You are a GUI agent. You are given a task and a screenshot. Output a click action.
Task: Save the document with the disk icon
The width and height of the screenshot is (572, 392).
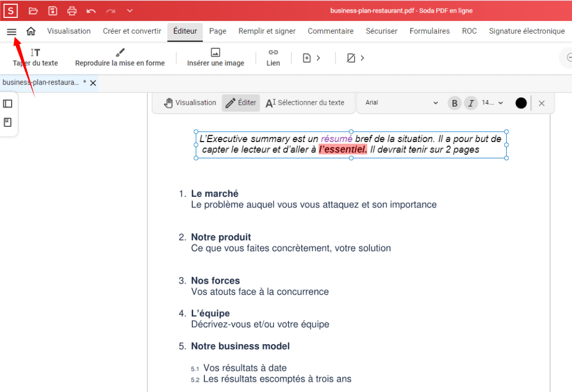coord(53,11)
